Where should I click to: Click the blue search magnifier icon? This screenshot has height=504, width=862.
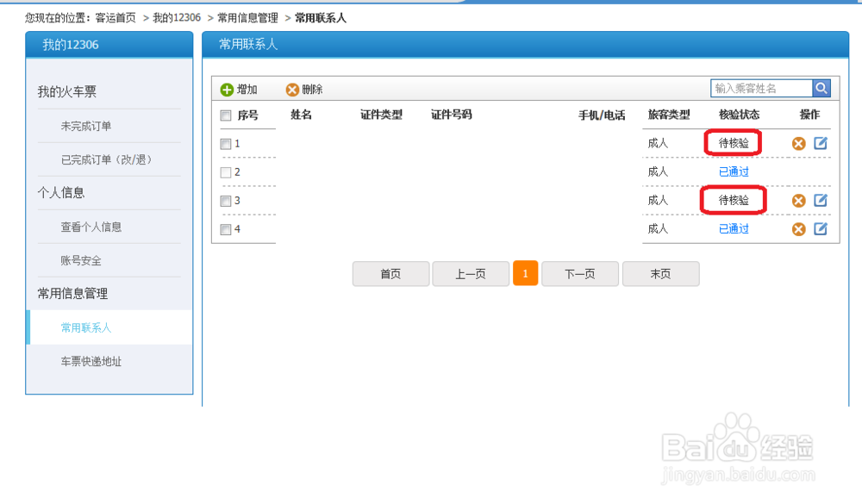821,89
